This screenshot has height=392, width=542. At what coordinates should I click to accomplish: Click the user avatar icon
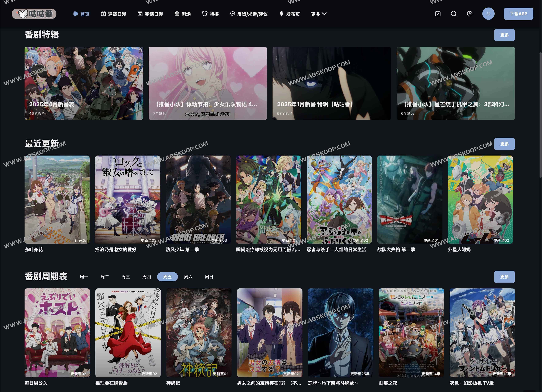point(488,14)
